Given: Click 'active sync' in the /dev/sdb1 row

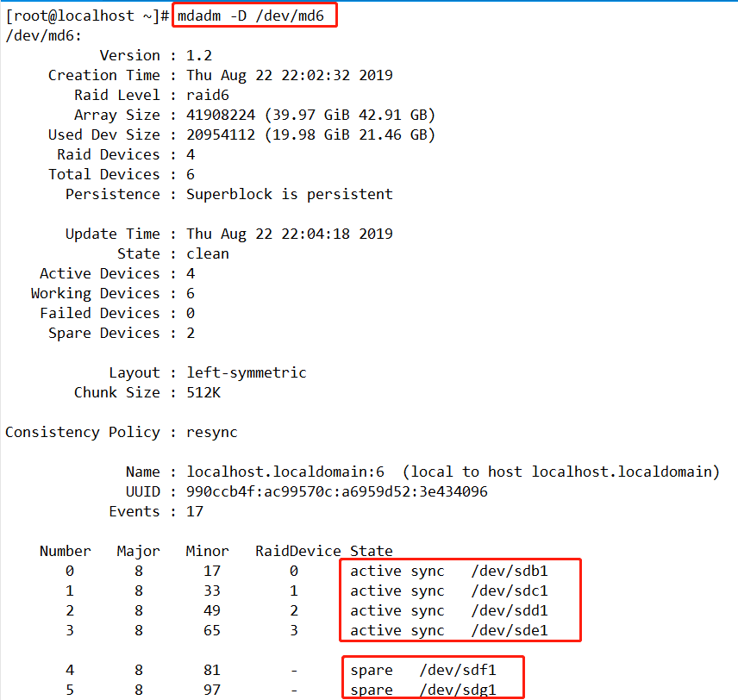Looking at the screenshot, I should [397, 571].
